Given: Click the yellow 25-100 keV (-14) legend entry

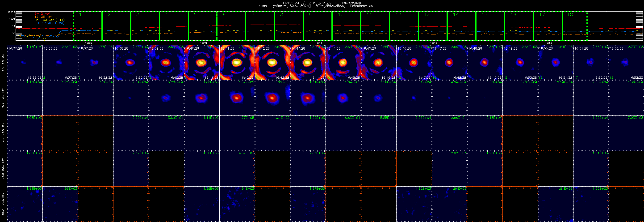Looking at the screenshot, I should 50,20.
